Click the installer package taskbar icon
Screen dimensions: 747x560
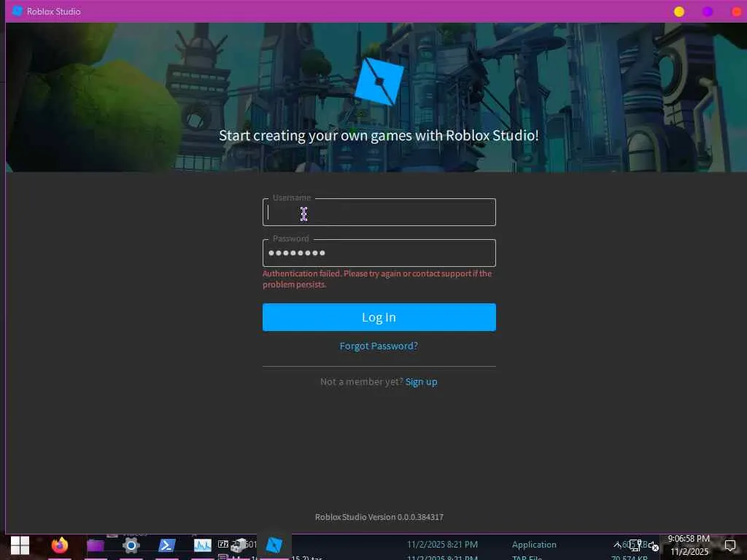point(239,545)
